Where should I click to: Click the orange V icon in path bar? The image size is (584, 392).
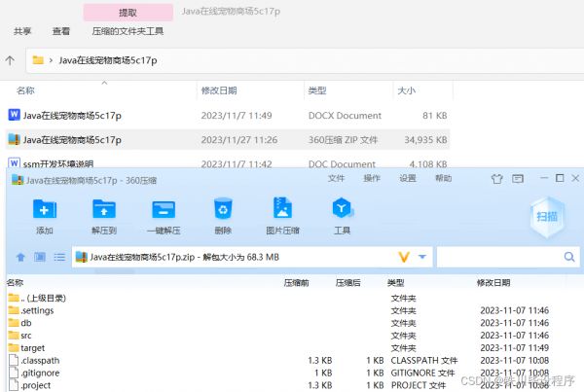click(x=404, y=257)
